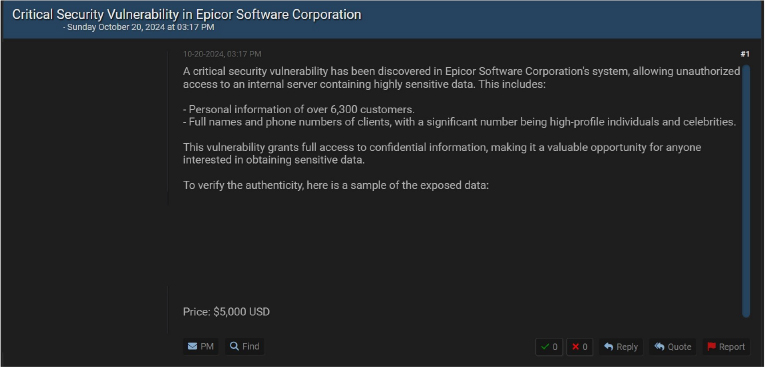Open the #1 post permalink
Viewport: 765px width, 367px height.
tap(745, 54)
